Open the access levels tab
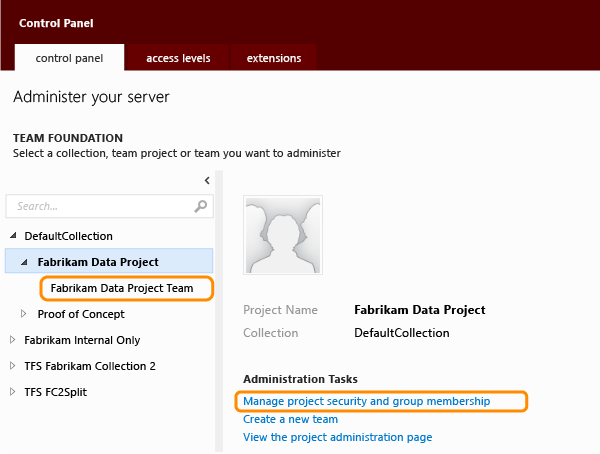This screenshot has height=454, width=600. coord(178,58)
